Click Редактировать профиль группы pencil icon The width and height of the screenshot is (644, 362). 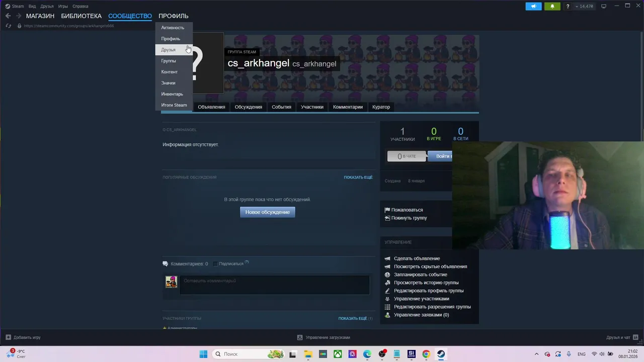pos(387,291)
